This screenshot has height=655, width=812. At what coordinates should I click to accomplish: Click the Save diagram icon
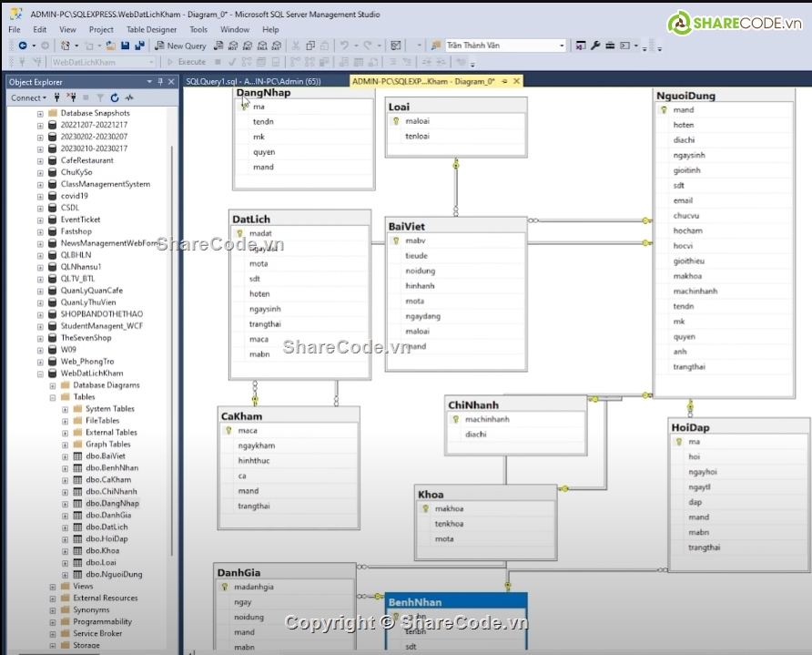tap(125, 46)
